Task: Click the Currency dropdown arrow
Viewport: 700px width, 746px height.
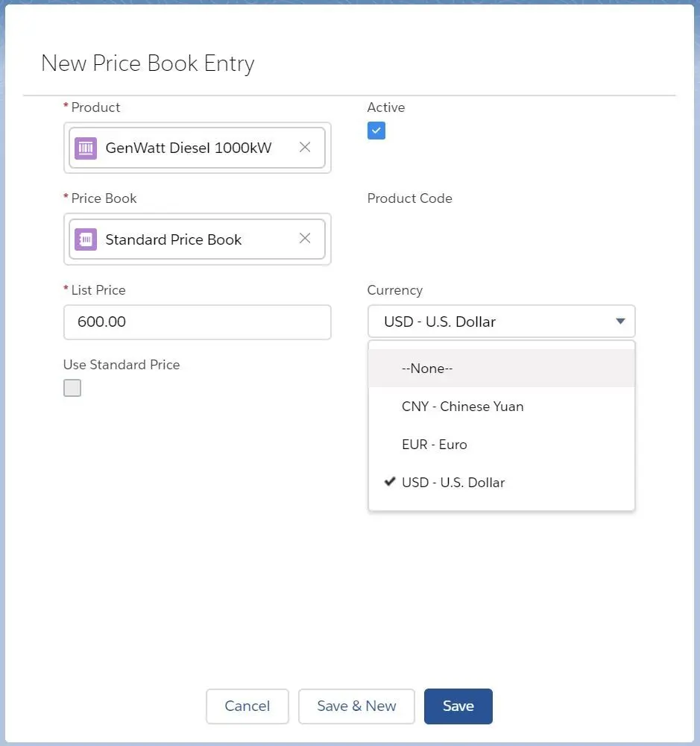Action: click(620, 322)
